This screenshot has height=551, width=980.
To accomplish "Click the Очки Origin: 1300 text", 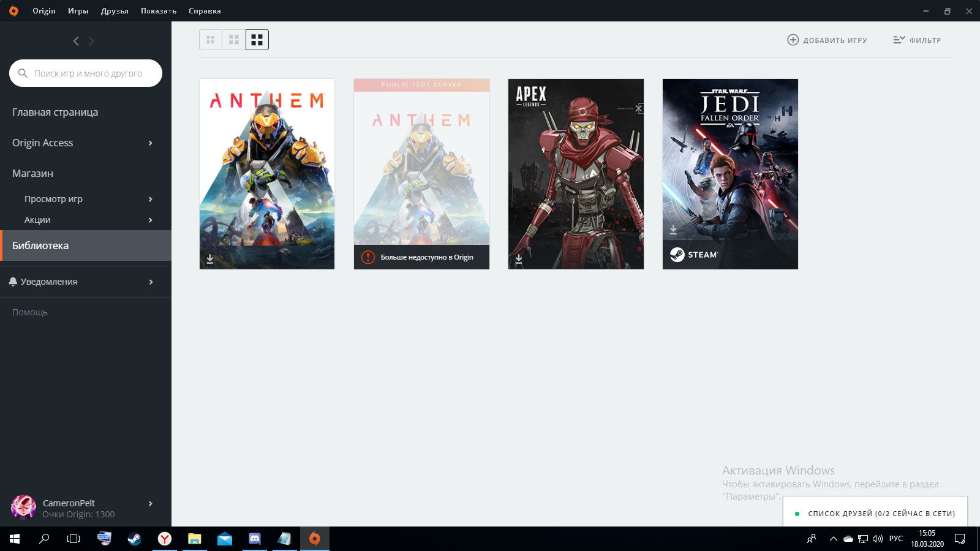I will 78,514.
